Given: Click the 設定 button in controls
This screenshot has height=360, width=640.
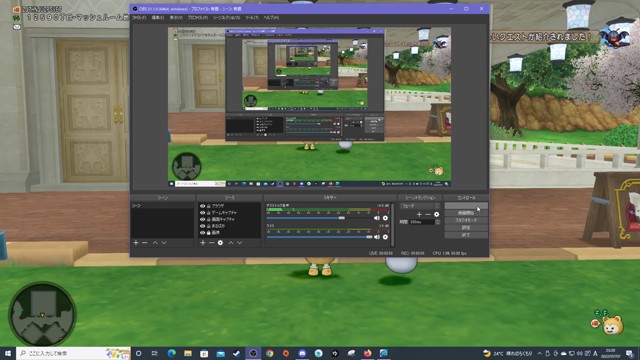Looking at the screenshot, I should point(466,228).
